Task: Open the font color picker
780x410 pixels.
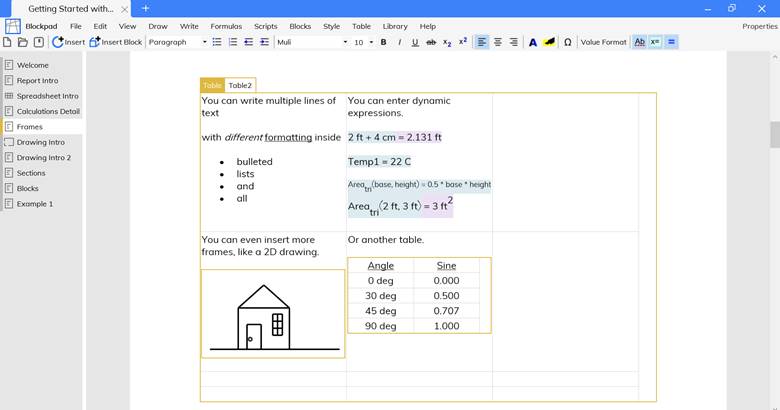Action: point(533,42)
